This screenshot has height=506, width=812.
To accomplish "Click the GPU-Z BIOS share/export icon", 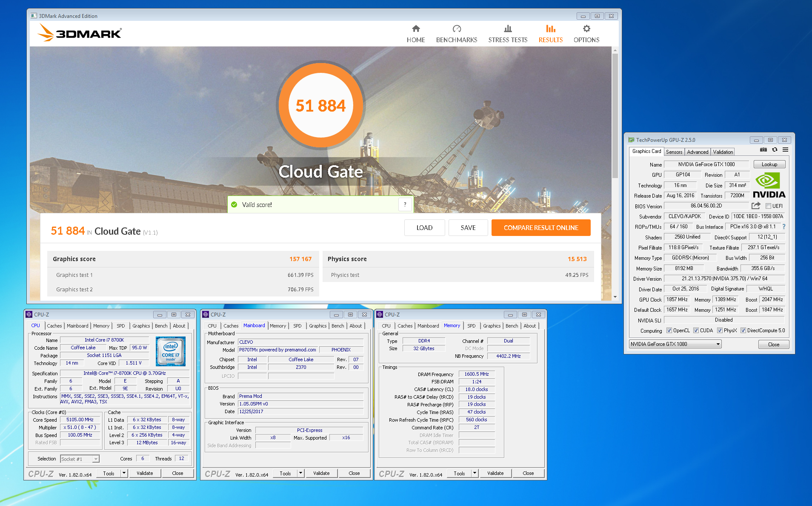I will tap(756, 206).
